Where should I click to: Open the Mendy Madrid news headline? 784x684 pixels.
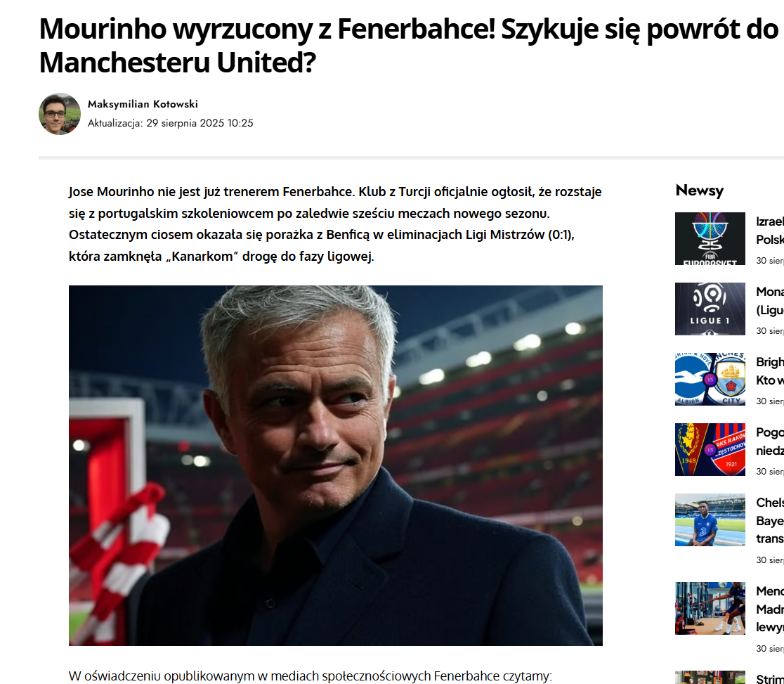[770, 609]
